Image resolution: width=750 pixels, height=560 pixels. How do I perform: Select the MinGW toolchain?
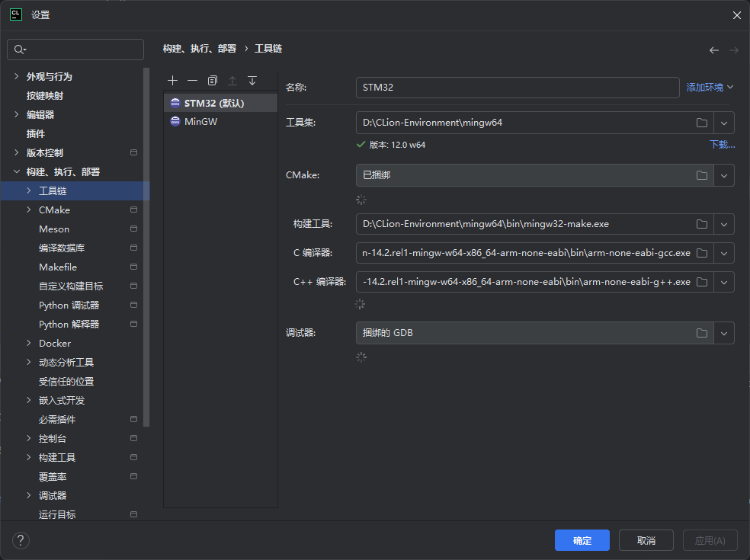click(x=220, y=121)
